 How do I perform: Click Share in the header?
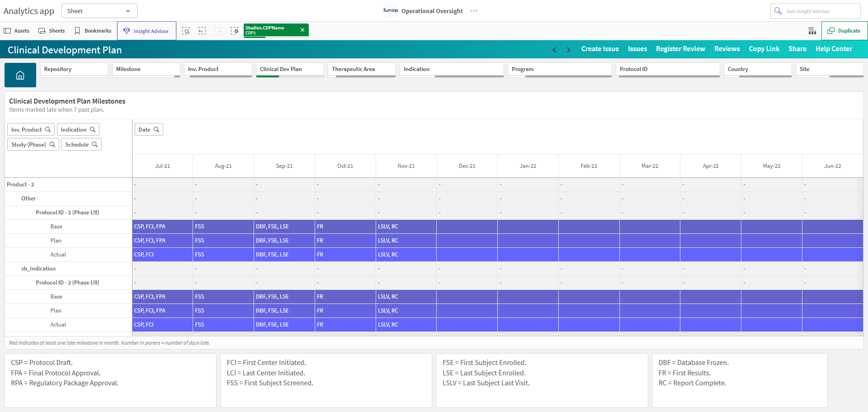pyautogui.click(x=797, y=49)
